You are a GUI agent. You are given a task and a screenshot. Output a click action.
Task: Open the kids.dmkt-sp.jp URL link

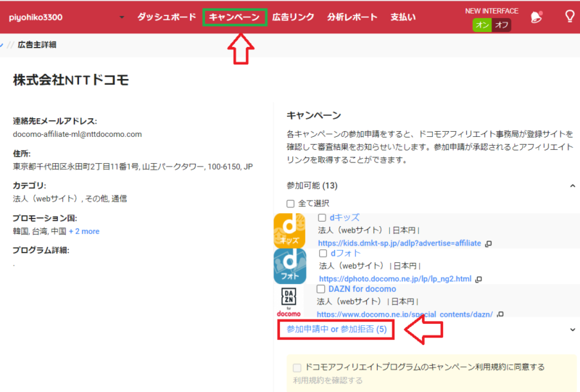click(399, 243)
